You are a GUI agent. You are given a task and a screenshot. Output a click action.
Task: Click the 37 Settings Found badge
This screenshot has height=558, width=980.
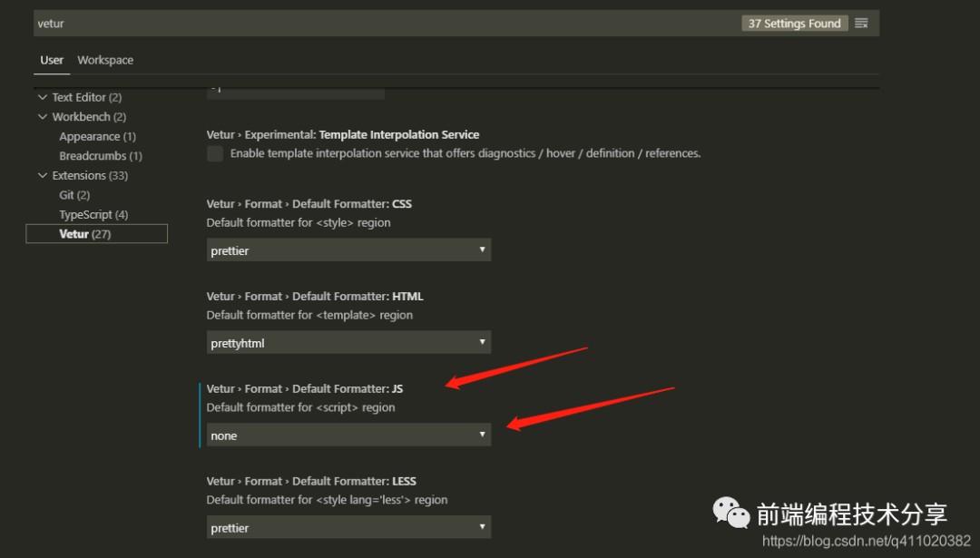[x=794, y=23]
